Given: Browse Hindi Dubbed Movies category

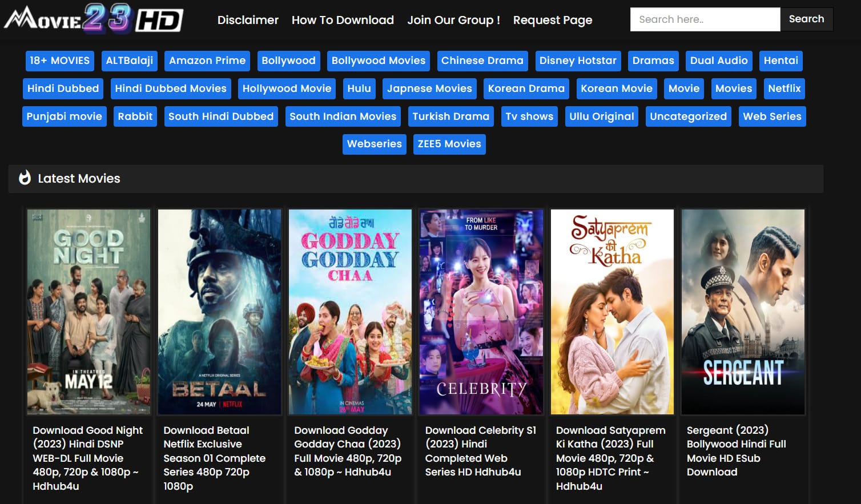Looking at the screenshot, I should tap(171, 88).
